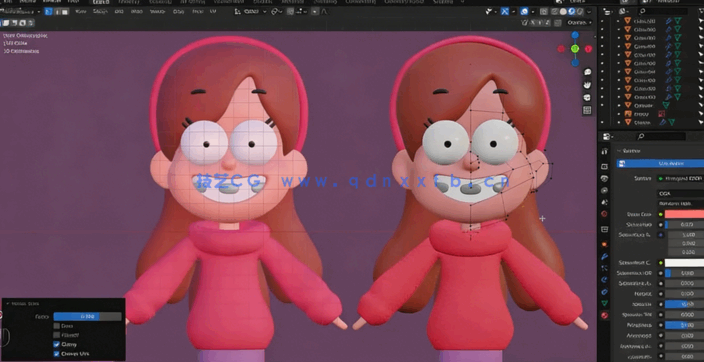The width and height of the screenshot is (704, 362).
Task: Switch perspective/orthographic view with grid icon
Action: pos(587,110)
